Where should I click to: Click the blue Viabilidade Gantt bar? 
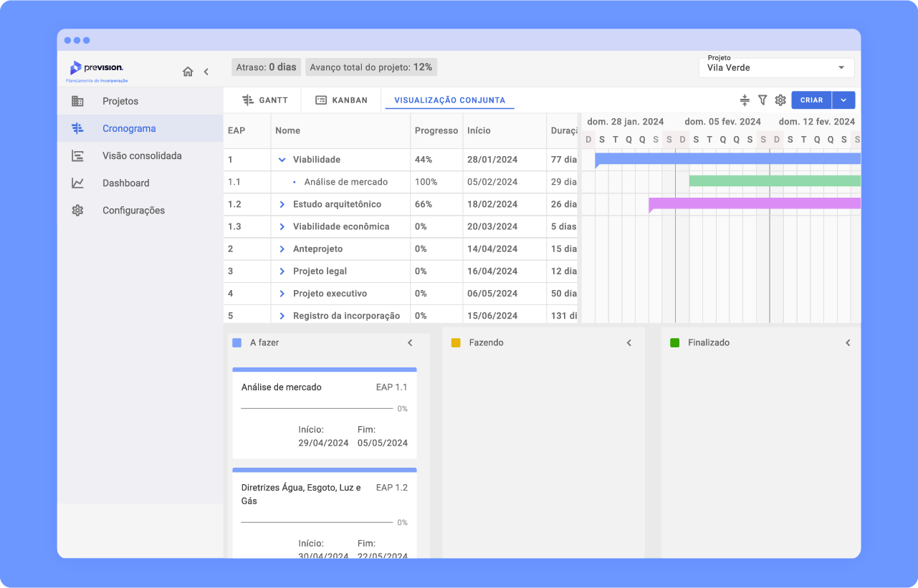(728, 159)
